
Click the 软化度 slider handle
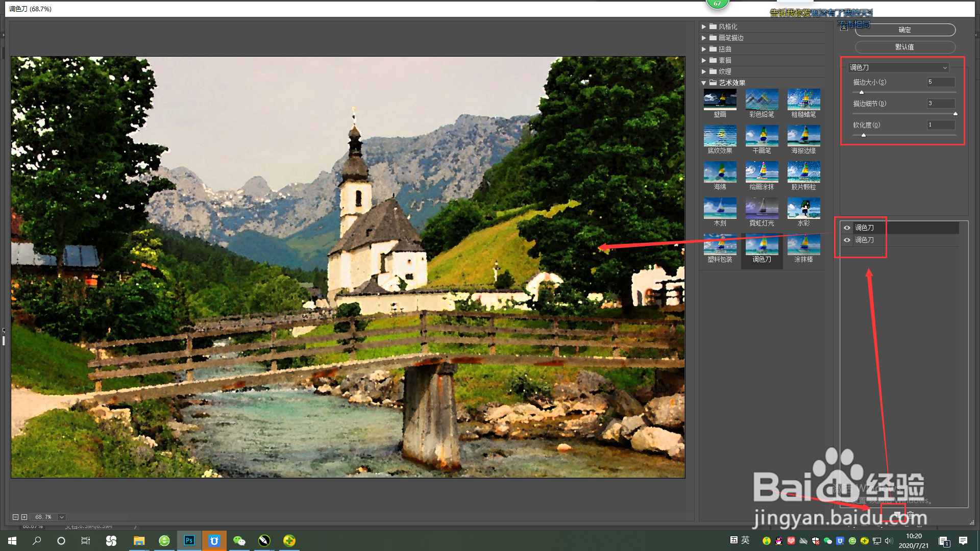864,135
